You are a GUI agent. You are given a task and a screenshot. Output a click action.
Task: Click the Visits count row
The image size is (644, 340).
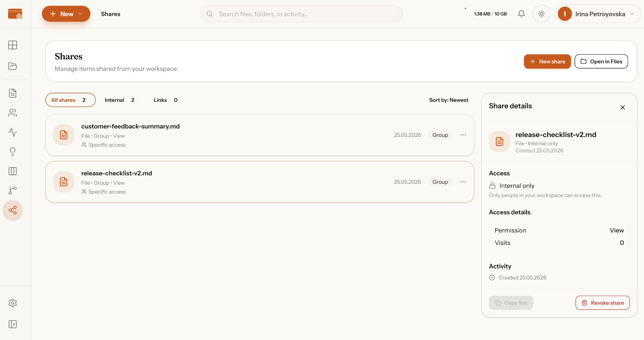[559, 243]
